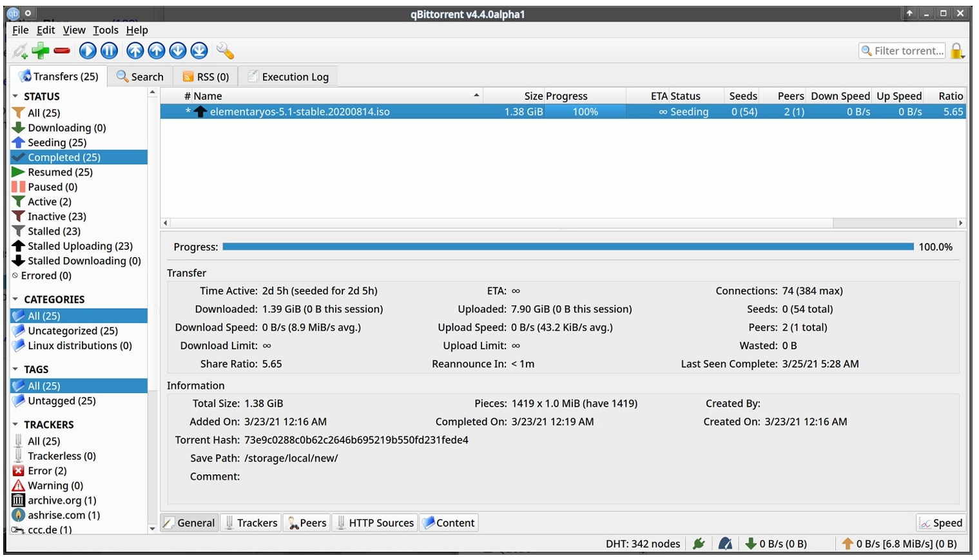The image size is (979, 560).
Task: Open the Peers panel tab
Action: pos(307,523)
